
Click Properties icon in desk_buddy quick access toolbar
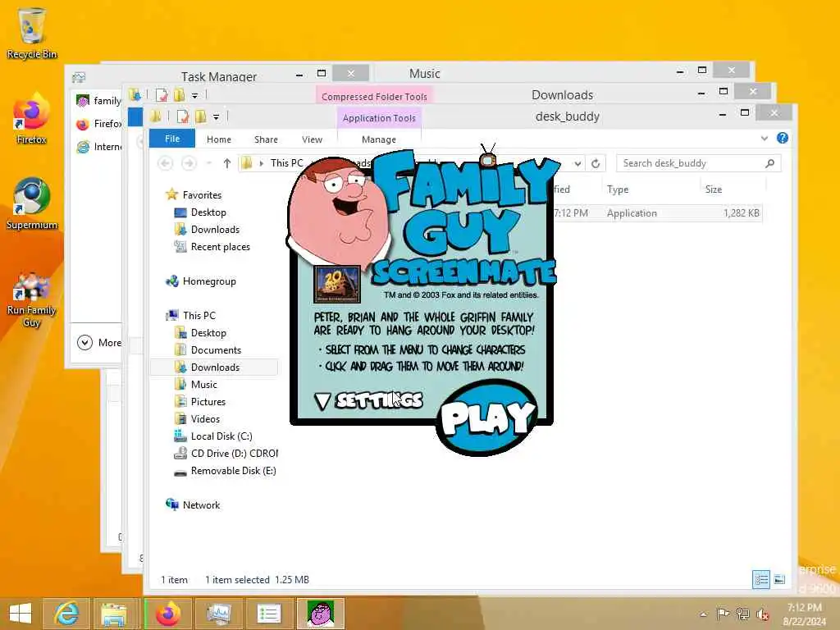click(x=183, y=116)
